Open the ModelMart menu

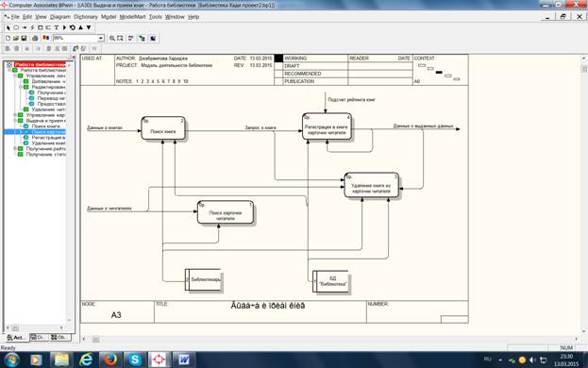pyautogui.click(x=132, y=17)
